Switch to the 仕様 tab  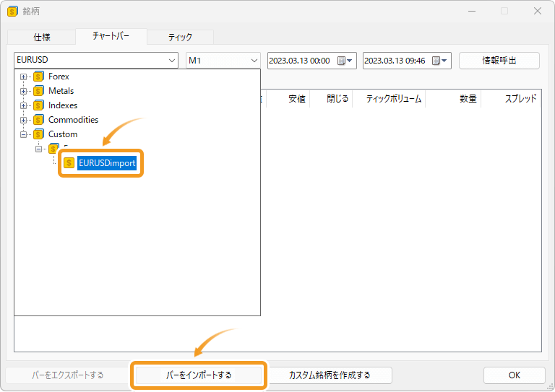[41, 37]
